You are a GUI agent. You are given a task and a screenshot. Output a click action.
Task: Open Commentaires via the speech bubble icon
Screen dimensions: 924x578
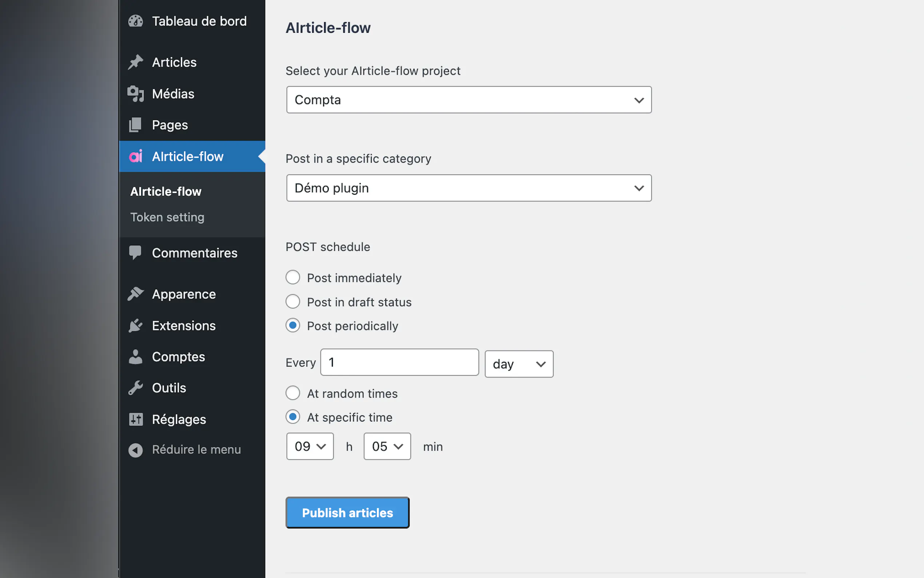136,252
